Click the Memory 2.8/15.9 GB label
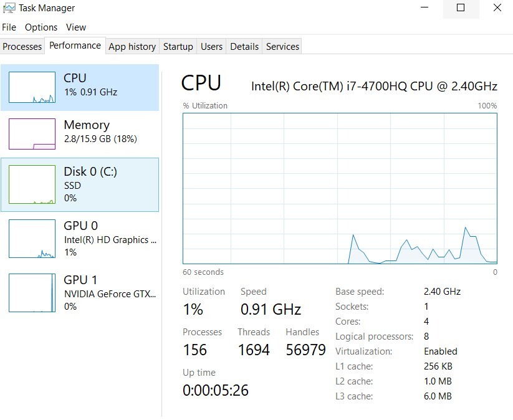 click(x=100, y=139)
